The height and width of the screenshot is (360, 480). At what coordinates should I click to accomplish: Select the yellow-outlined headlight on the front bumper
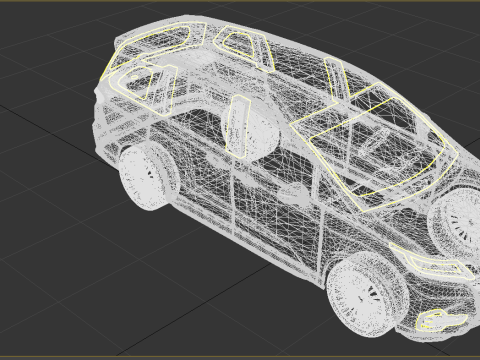(x=432, y=260)
